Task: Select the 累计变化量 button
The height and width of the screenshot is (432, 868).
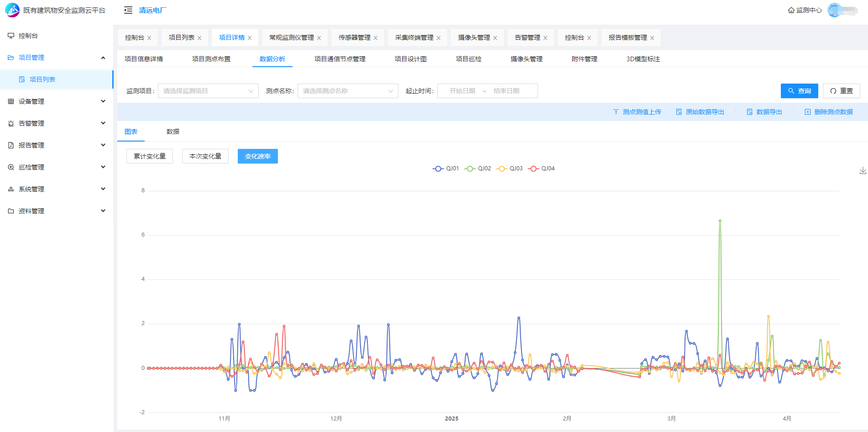Action: (x=150, y=156)
